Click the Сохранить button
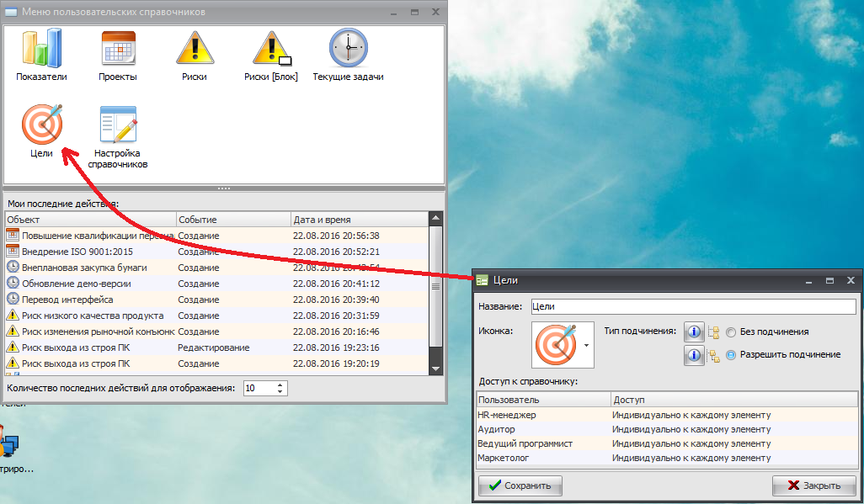 pos(520,485)
